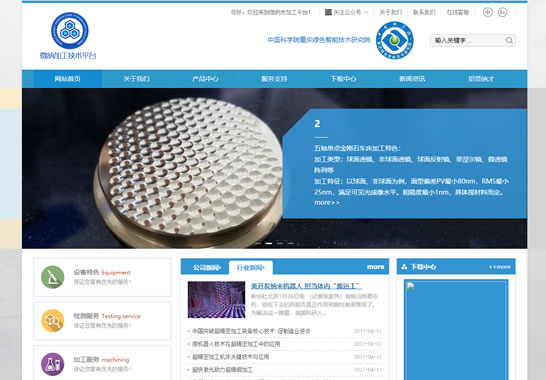Image resolution: width=546 pixels, height=380 pixels.
Task: Switch to the 公司新闻 news tab
Action: click(207, 267)
